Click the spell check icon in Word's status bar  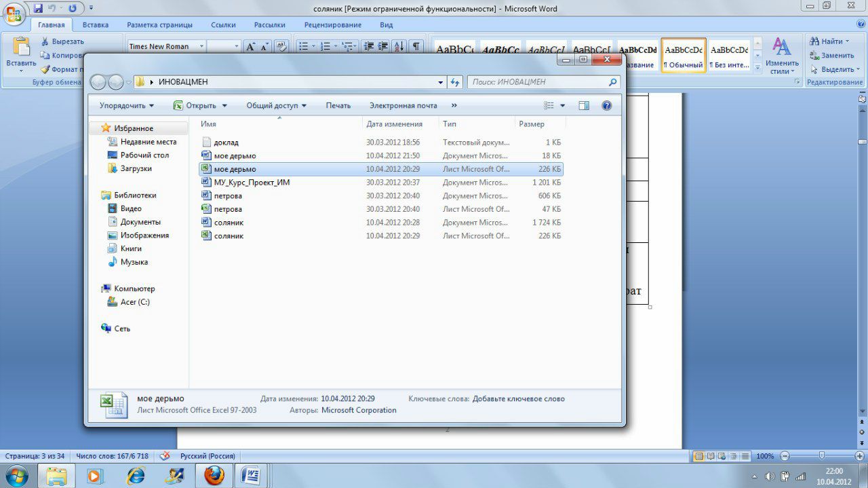tap(165, 456)
